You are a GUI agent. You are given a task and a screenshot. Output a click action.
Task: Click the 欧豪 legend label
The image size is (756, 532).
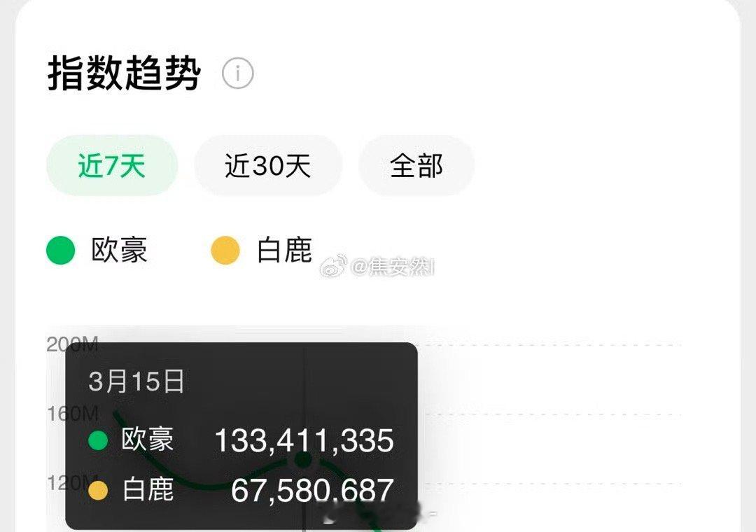[x=119, y=250]
